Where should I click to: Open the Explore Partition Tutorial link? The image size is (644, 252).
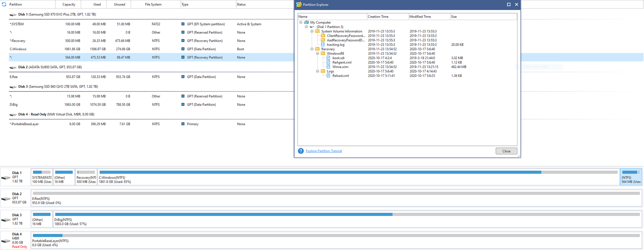[324, 151]
